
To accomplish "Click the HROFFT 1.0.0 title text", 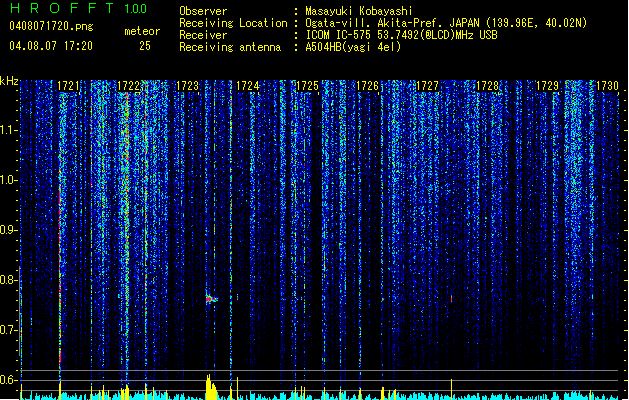I will point(78,8).
